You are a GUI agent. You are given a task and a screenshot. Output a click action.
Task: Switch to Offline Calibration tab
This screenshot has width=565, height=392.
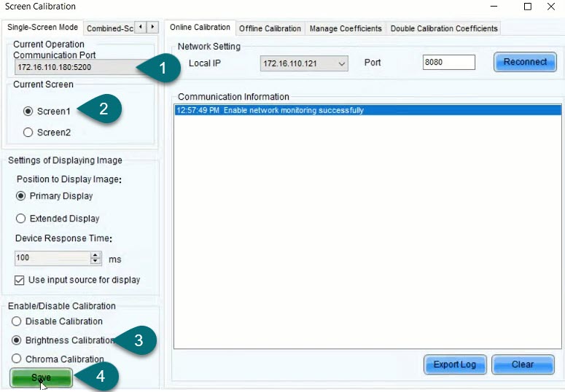tap(270, 28)
